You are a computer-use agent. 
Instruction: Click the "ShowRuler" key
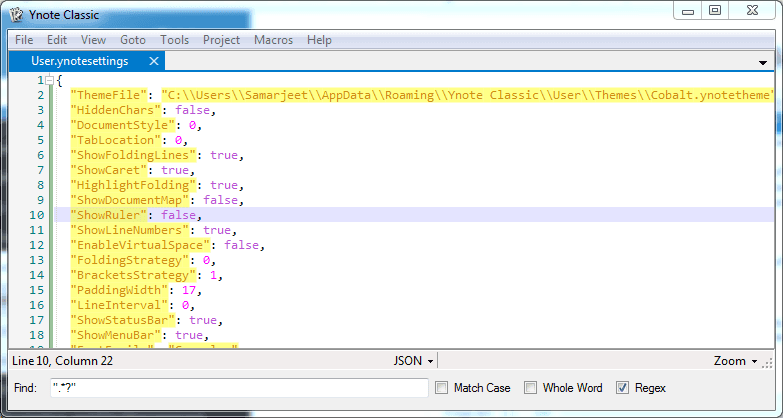[109, 215]
